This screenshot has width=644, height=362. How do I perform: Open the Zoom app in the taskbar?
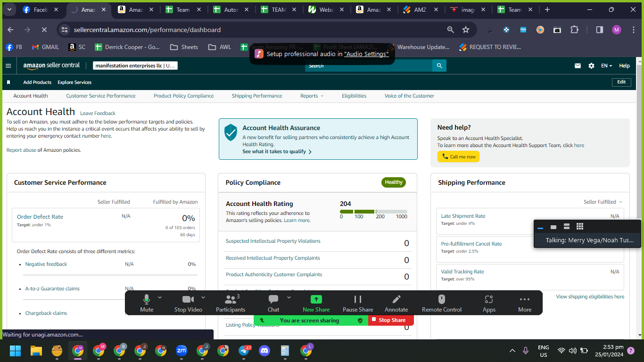point(181,351)
